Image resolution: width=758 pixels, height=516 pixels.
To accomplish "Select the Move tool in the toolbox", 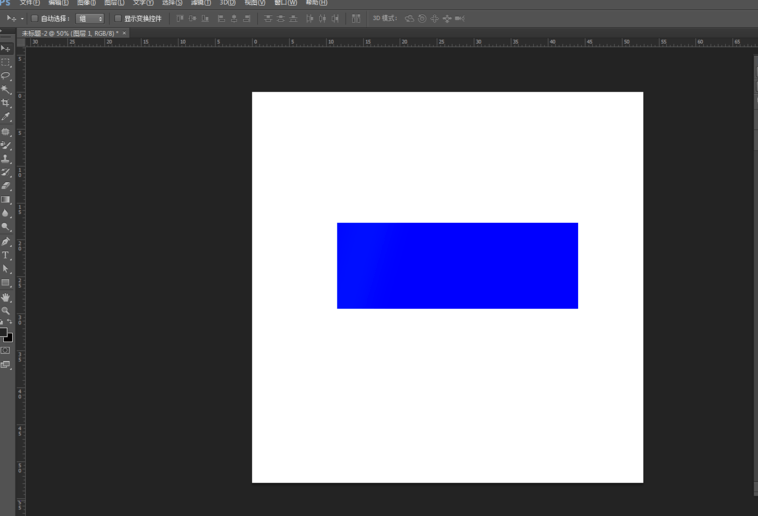I will 6,49.
